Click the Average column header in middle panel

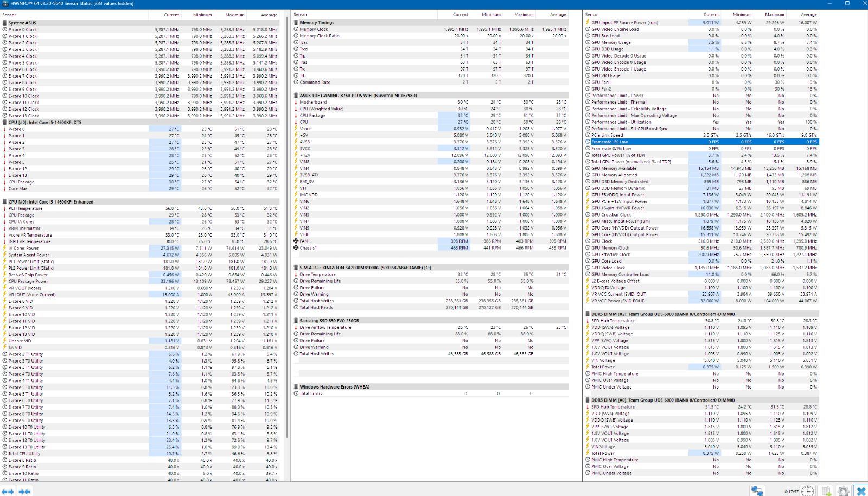coord(552,15)
